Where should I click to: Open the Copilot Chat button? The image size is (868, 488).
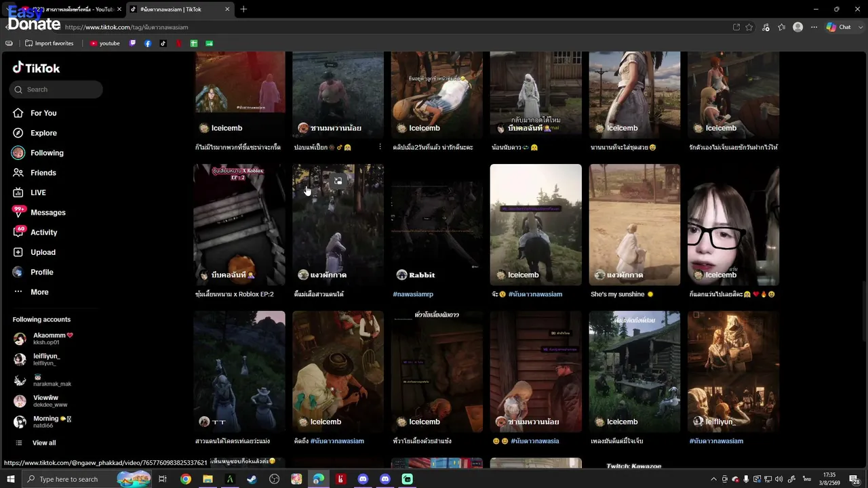pyautogui.click(x=839, y=27)
